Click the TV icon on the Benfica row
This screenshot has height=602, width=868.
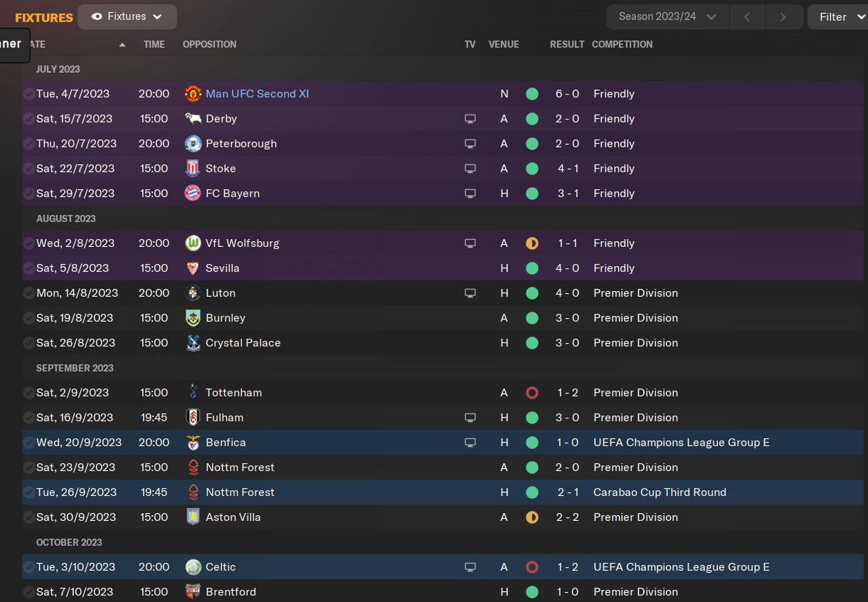(470, 443)
